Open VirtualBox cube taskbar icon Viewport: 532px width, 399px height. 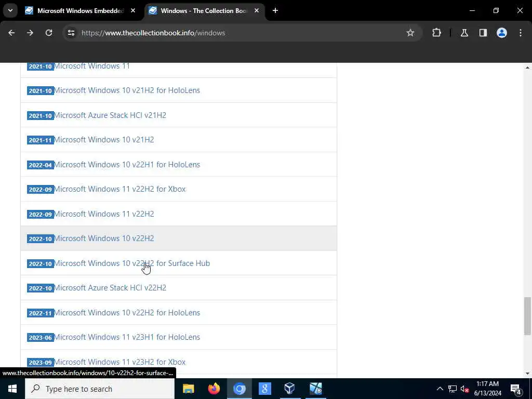click(x=290, y=389)
